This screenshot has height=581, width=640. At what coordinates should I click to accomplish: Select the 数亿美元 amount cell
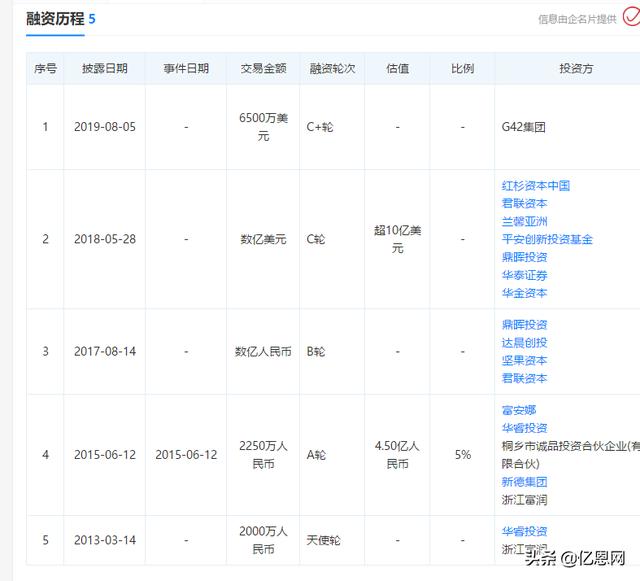point(263,239)
